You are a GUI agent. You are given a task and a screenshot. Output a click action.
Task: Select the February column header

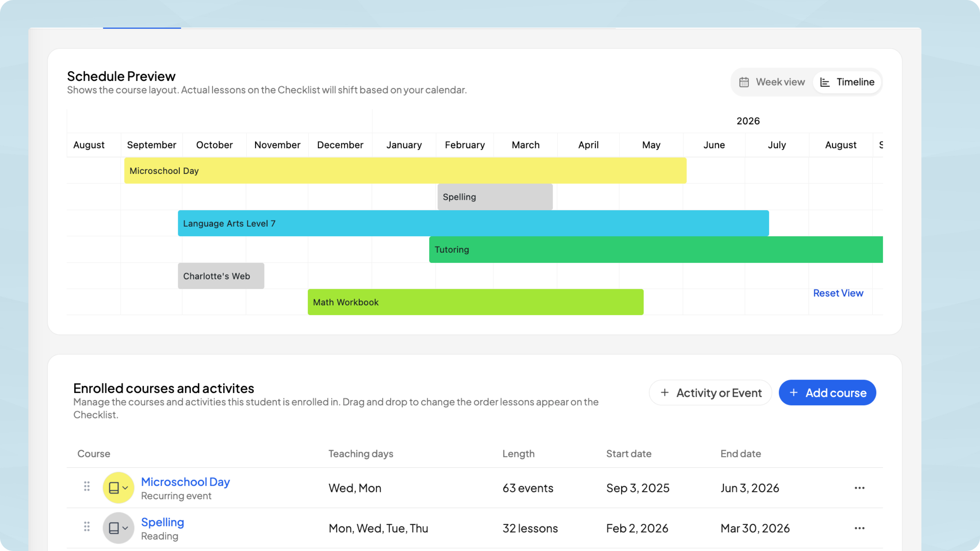point(465,145)
